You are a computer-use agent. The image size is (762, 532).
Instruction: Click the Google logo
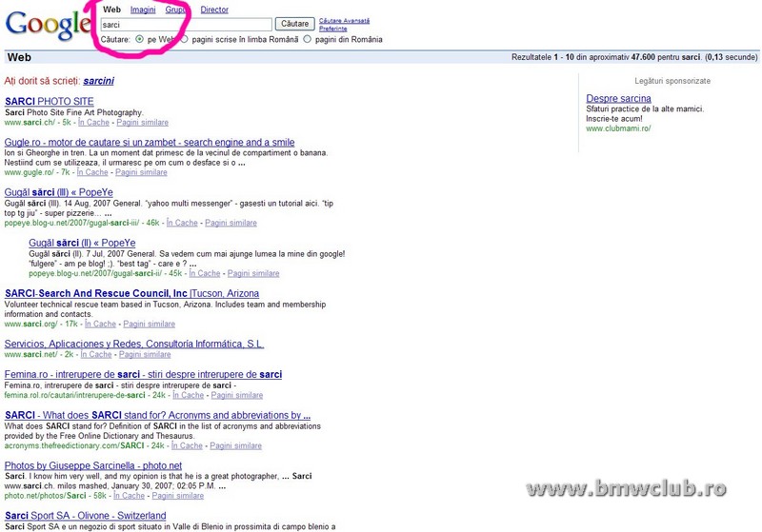pos(48,25)
